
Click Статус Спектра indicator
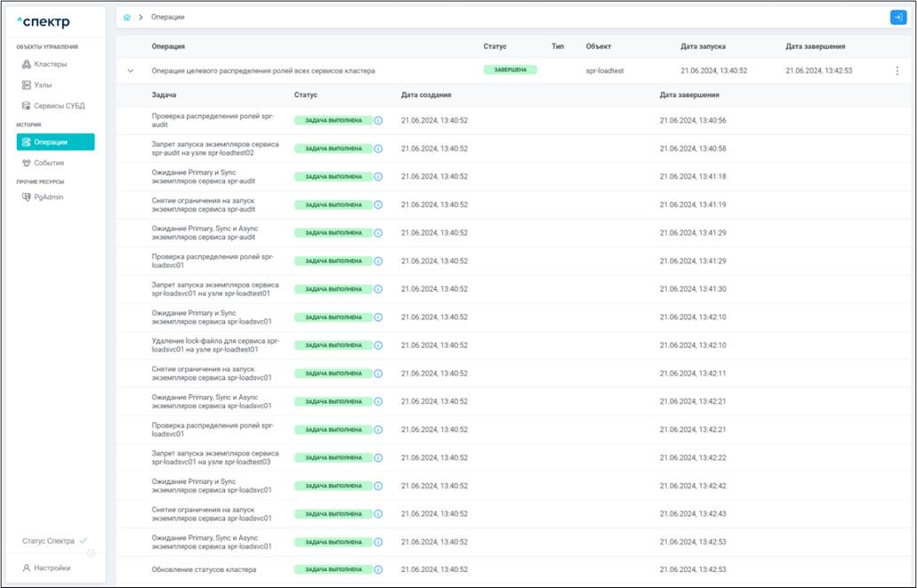(53, 541)
